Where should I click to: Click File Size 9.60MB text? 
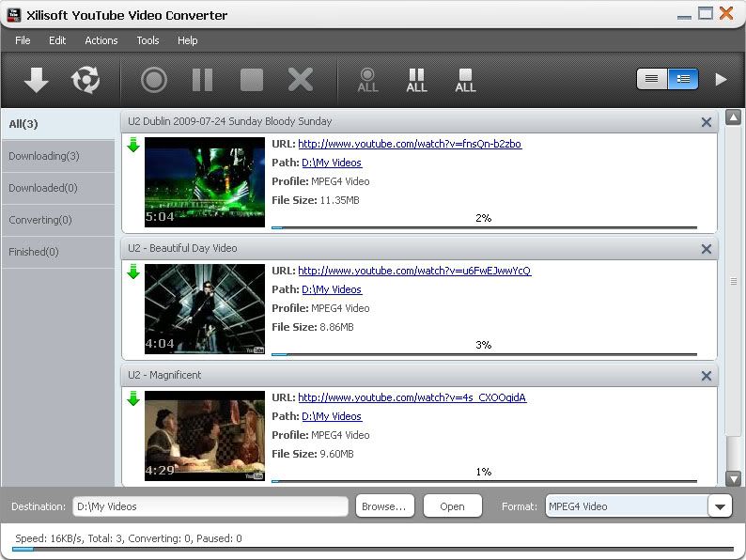pyautogui.click(x=313, y=454)
